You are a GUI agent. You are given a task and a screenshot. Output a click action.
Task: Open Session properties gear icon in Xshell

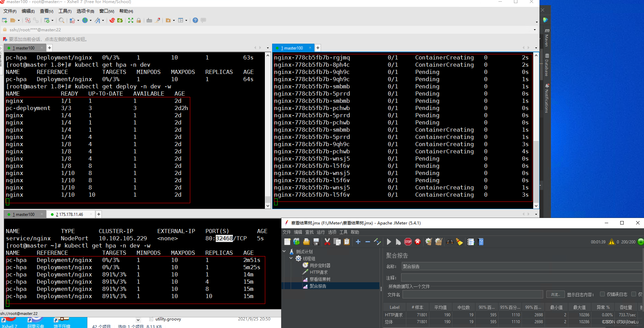pos(47,20)
